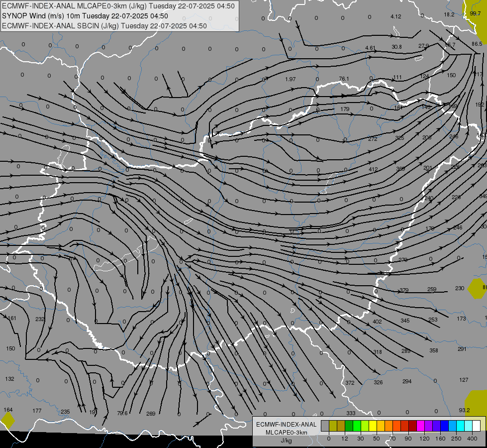The height and width of the screenshot is (448, 487).
Task: Click the map value 269
Action: click(x=151, y=414)
